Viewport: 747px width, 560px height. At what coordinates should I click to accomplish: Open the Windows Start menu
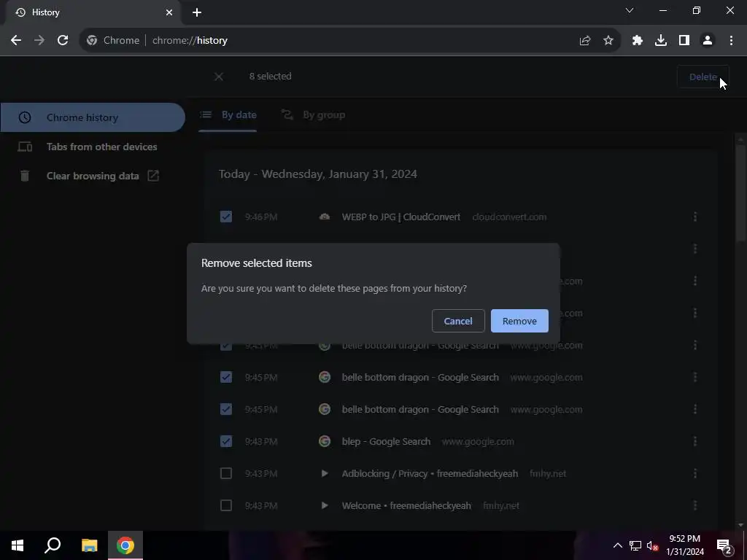pyautogui.click(x=18, y=545)
